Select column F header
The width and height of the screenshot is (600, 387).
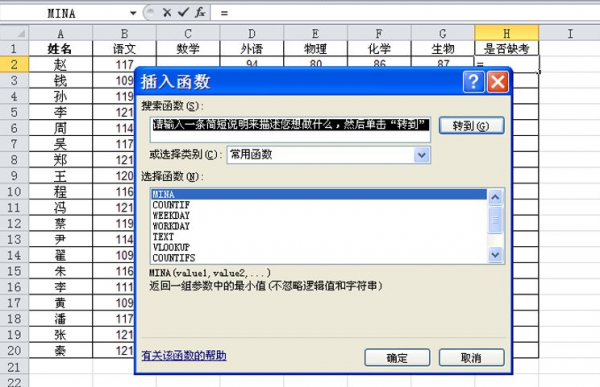pyautogui.click(x=379, y=34)
